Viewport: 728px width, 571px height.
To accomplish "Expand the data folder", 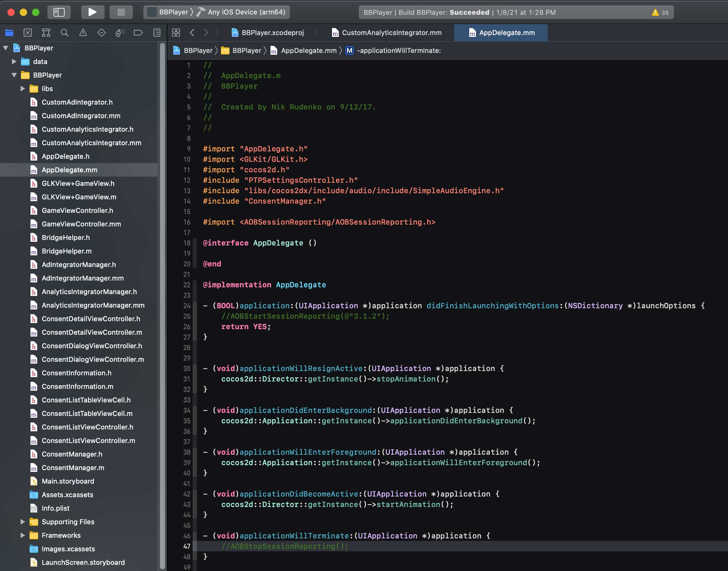I will [14, 62].
